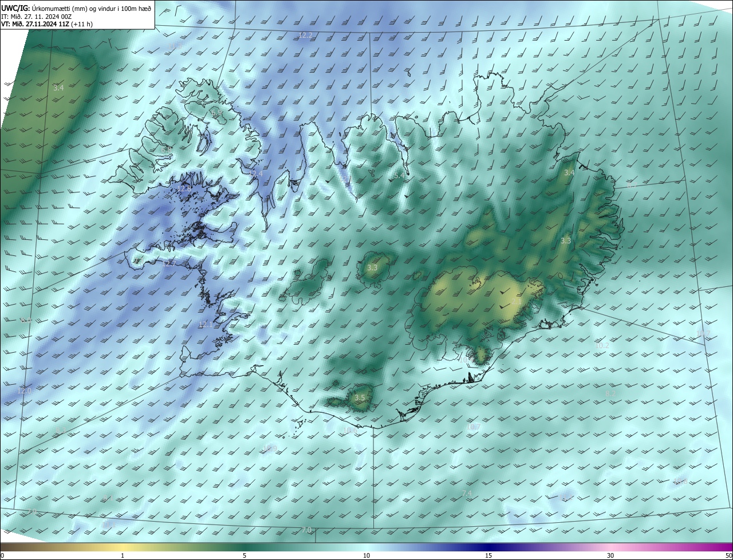The image size is (733, 560).
Task: Click the "7.4" value label on the map
Action: click(x=467, y=494)
